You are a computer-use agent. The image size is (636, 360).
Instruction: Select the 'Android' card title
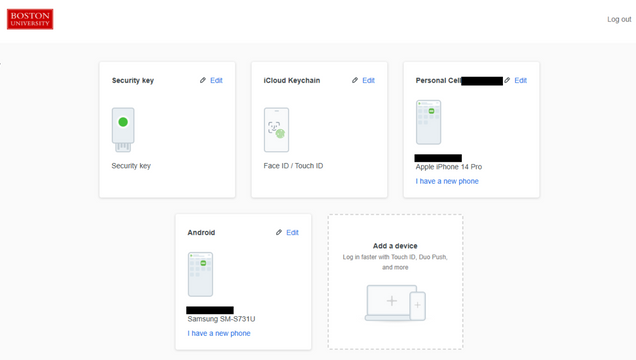201,232
